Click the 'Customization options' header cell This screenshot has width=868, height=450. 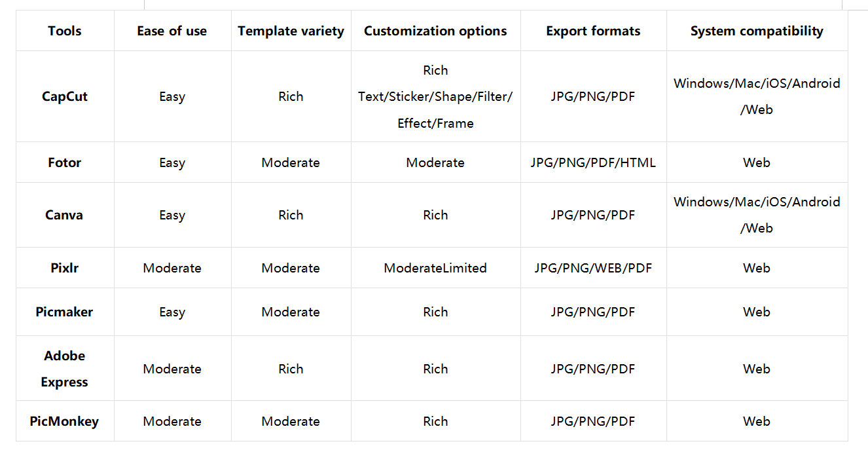(435, 31)
